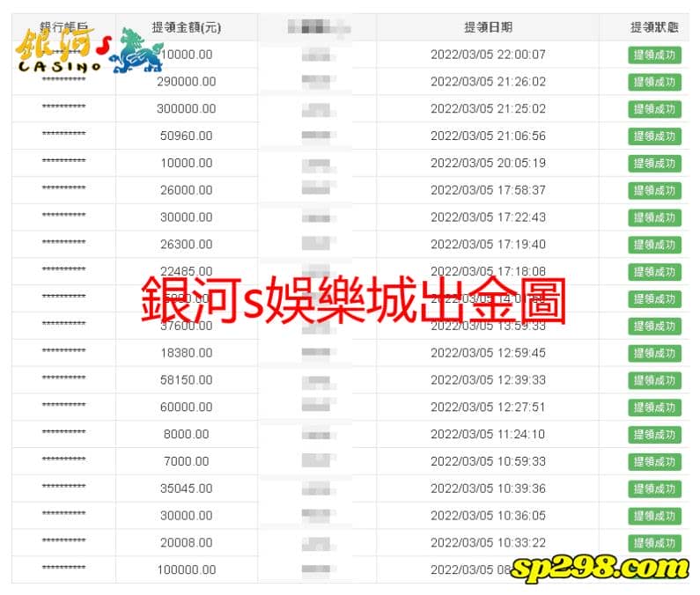Click 提領成功 badge in the 8000.00 row
Viewport: 700px width, 595px height.
[x=654, y=435]
